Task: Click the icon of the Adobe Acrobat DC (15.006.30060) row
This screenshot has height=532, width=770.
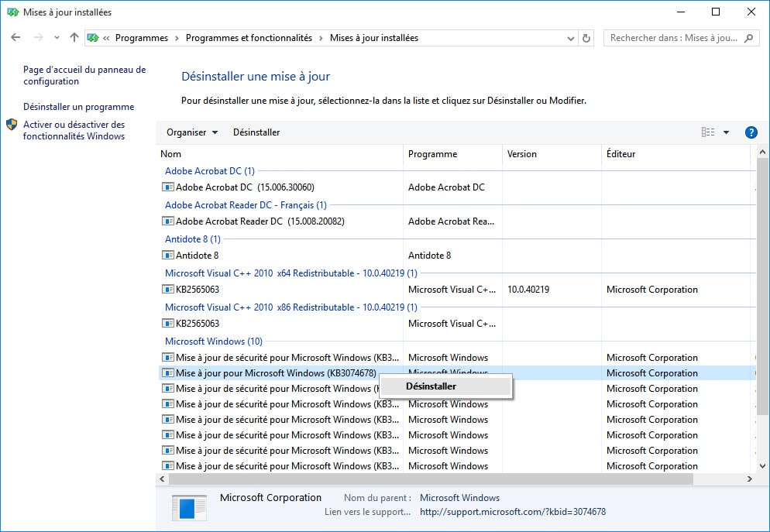Action: 168,187
